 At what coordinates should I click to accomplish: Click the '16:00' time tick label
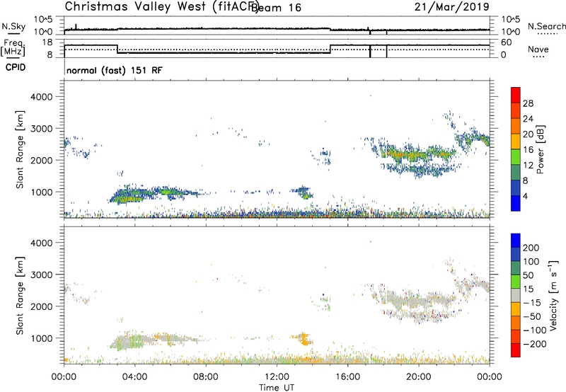click(347, 377)
